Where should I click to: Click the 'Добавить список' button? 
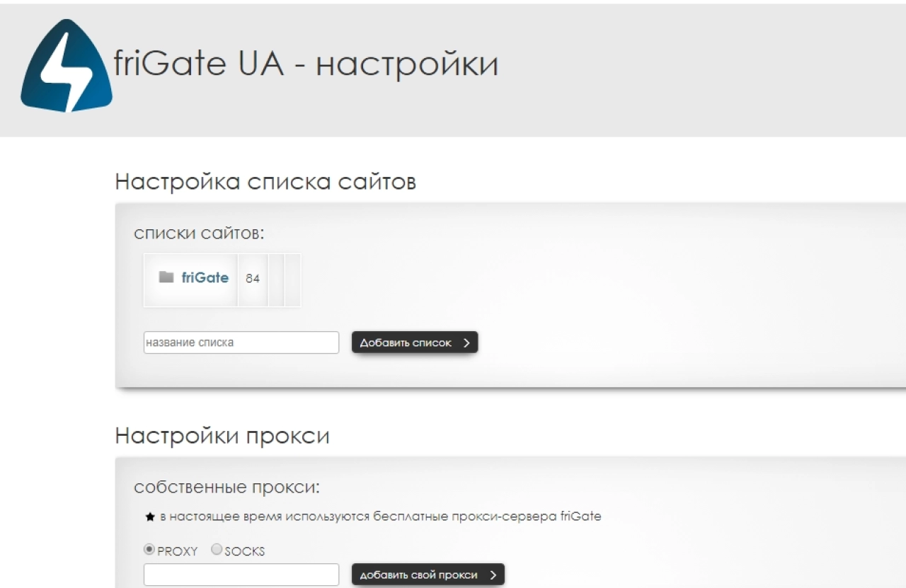[x=415, y=342]
